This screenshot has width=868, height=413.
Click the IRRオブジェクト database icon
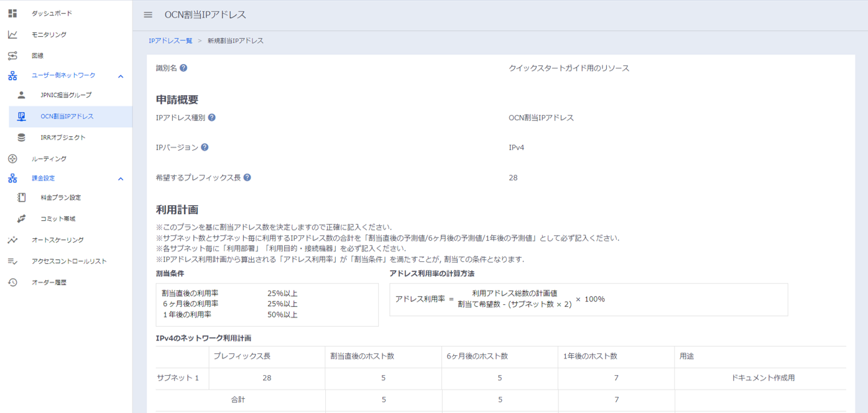pos(21,137)
